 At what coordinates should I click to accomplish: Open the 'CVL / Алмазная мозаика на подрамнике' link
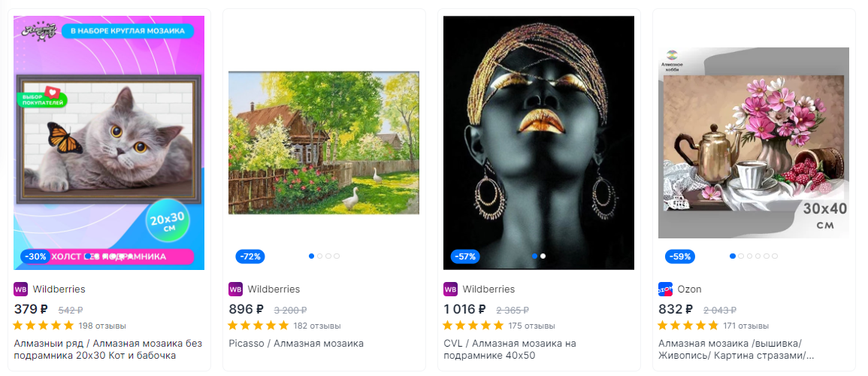(510, 350)
